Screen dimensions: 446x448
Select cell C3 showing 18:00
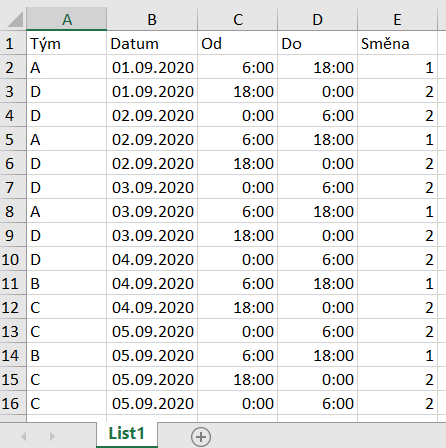click(x=238, y=91)
